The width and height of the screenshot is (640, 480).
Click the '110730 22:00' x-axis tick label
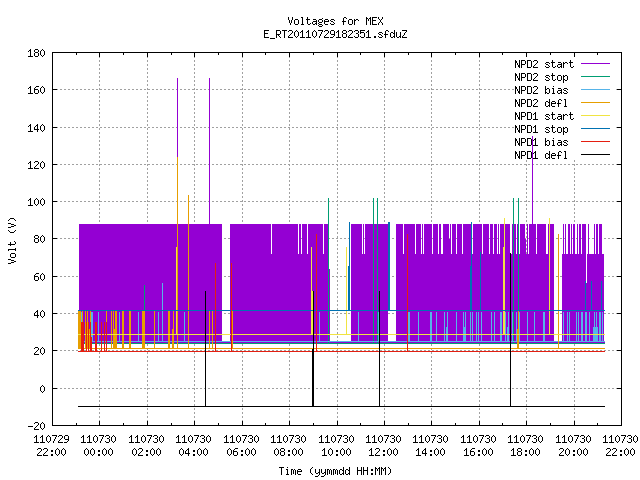click(x=620, y=446)
